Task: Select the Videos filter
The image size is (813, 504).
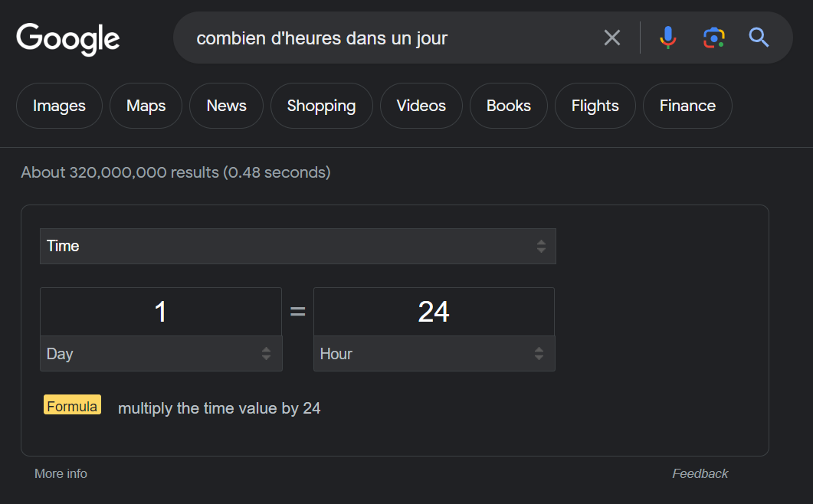Action: 421,106
